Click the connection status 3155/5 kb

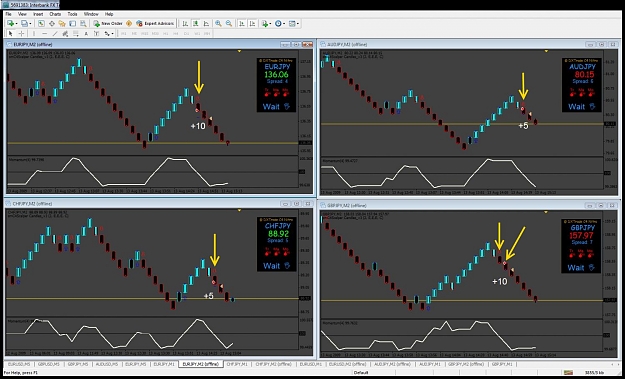[x=594, y=373]
